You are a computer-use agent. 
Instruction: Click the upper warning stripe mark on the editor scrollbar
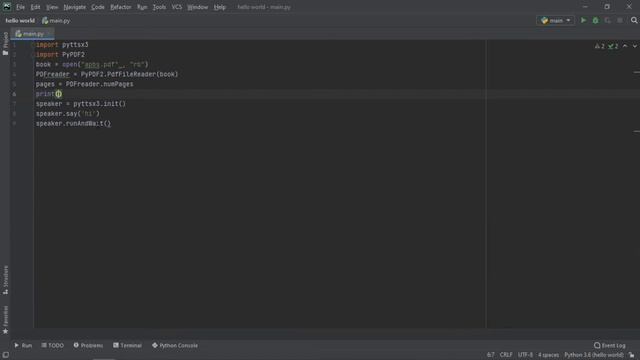pos(636,72)
